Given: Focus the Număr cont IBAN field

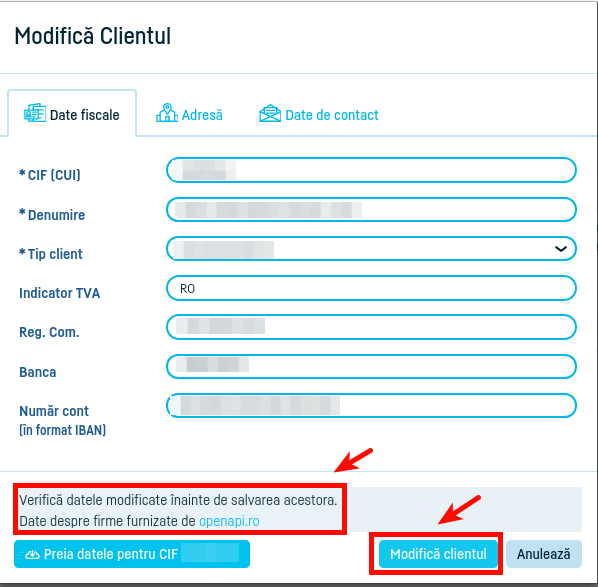Looking at the screenshot, I should click(371, 406).
